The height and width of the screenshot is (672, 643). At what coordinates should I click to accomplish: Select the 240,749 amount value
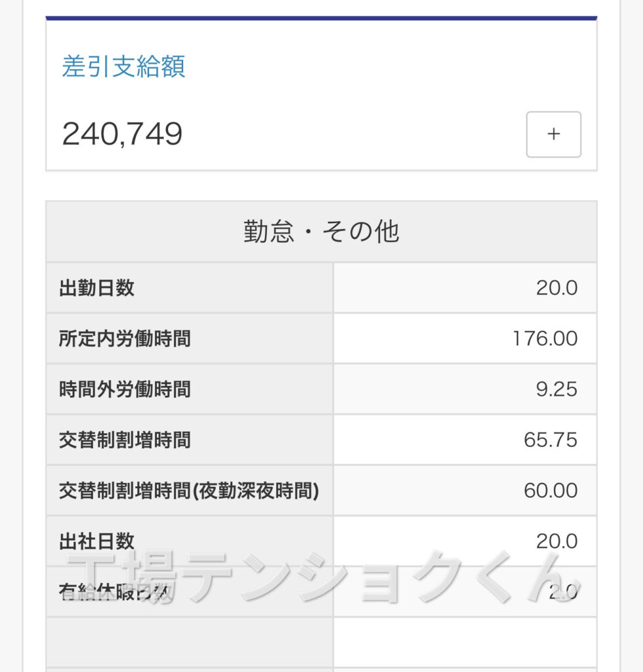point(122,134)
